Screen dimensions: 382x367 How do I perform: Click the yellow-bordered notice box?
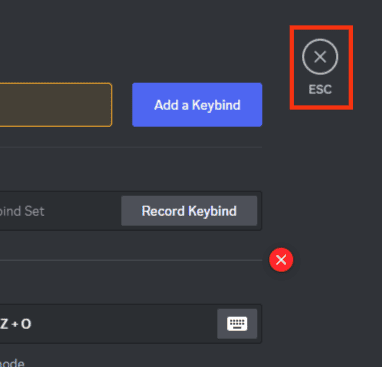pos(56,105)
